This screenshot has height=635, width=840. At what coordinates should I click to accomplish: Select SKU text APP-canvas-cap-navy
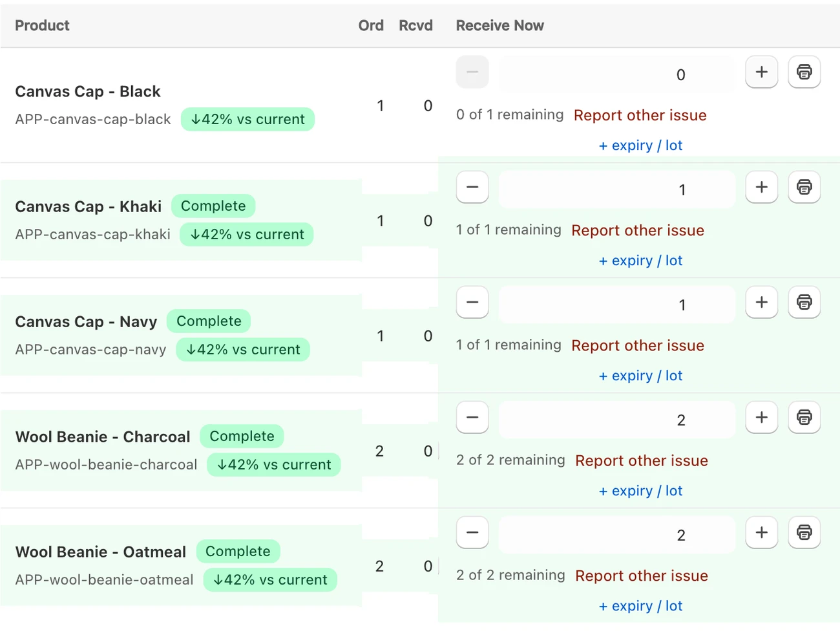pos(90,349)
